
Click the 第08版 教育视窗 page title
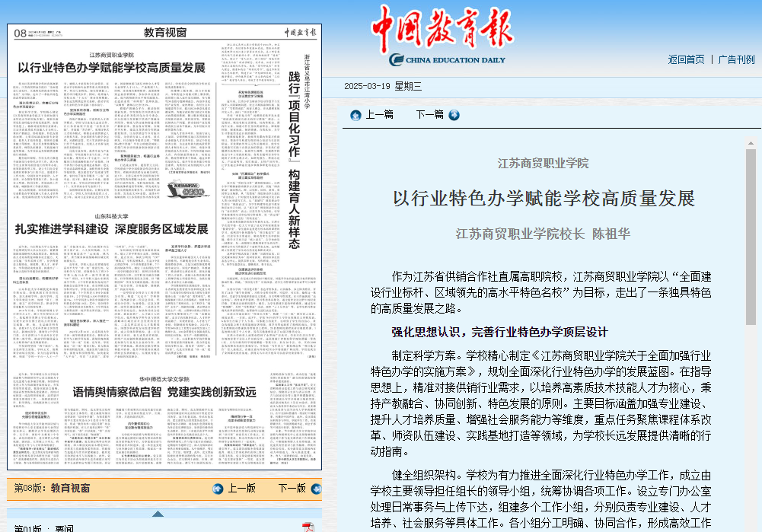(x=52, y=488)
